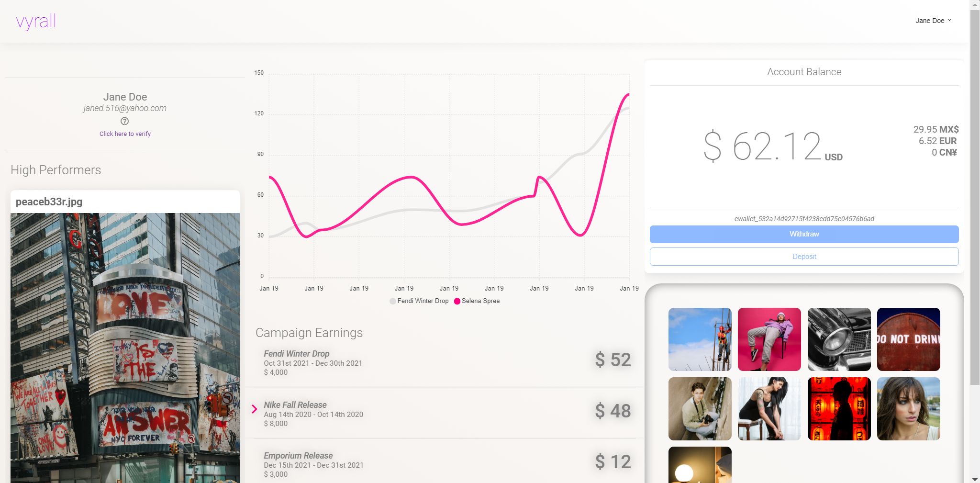980x483 pixels.
Task: Click the Selena Spree line peak on chart
Action: pyautogui.click(x=628, y=95)
